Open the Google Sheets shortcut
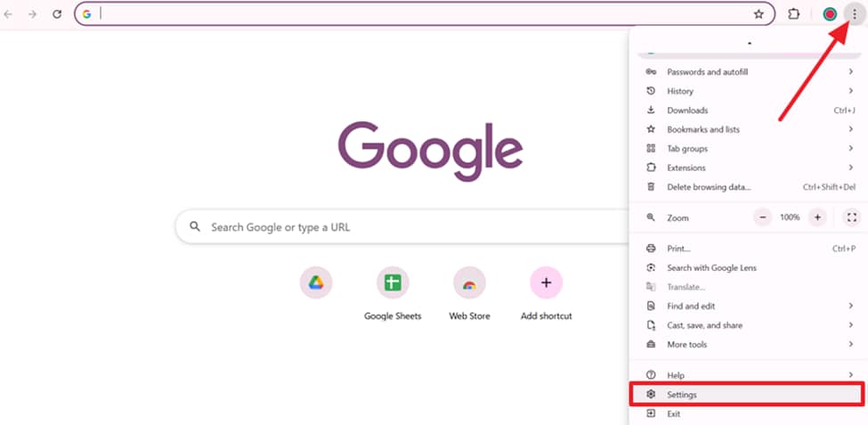 393,282
